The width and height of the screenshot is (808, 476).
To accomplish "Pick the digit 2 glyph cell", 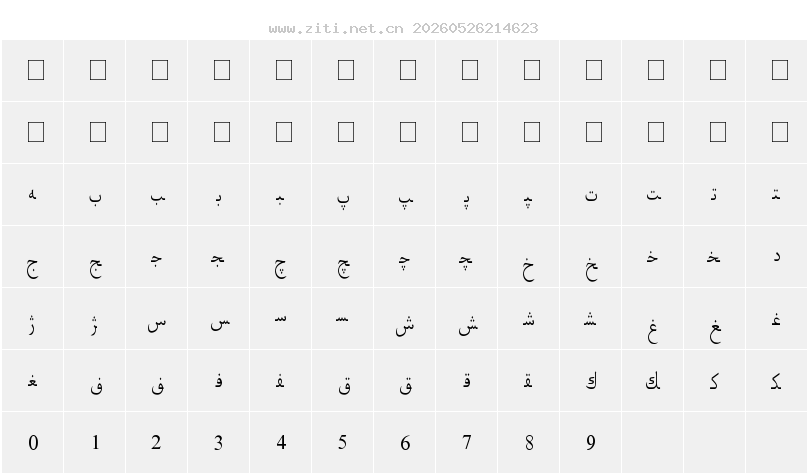I will point(157,443).
